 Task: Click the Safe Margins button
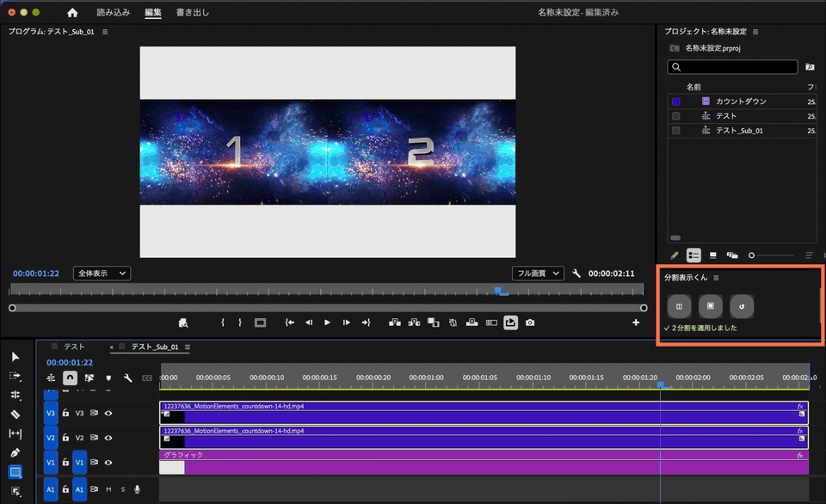[260, 323]
